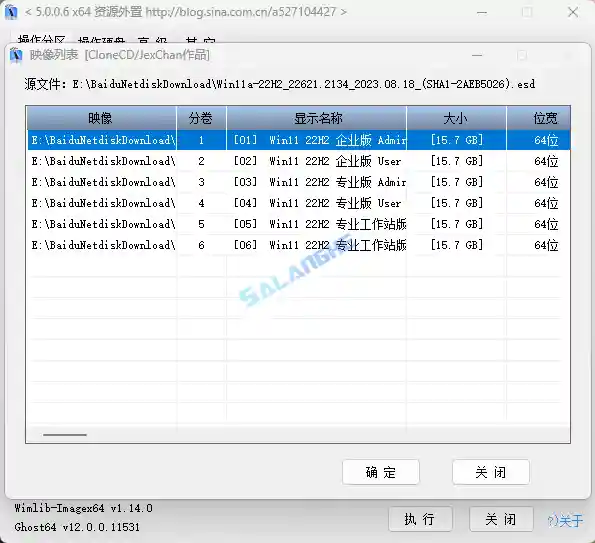Viewport: 595px width, 543px height.
Task: Close the main window with X
Action: 573,13
